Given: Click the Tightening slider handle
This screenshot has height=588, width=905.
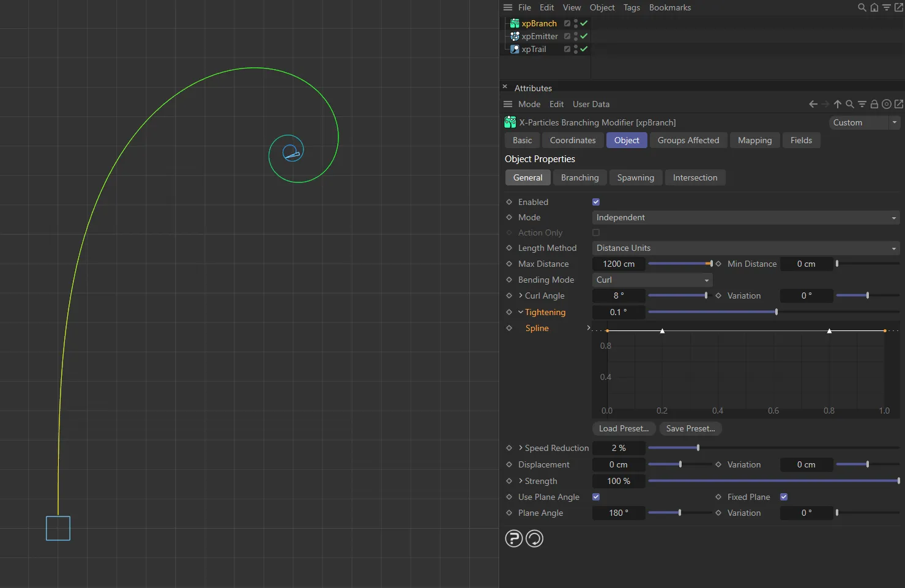Looking at the screenshot, I should 776,312.
